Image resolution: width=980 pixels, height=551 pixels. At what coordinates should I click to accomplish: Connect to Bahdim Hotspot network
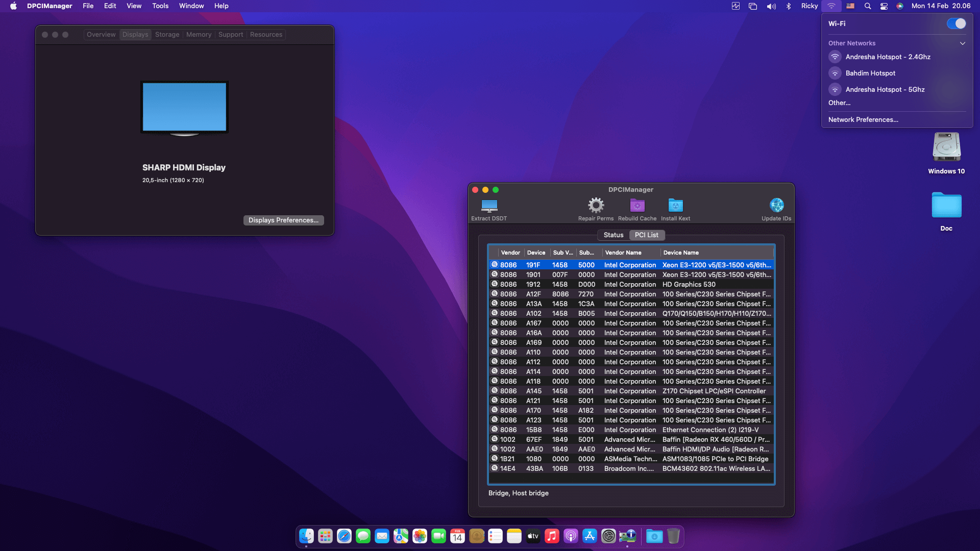(x=897, y=73)
